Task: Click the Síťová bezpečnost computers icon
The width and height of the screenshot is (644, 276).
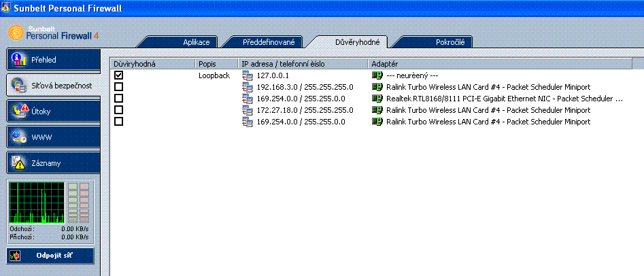Action: (x=19, y=86)
